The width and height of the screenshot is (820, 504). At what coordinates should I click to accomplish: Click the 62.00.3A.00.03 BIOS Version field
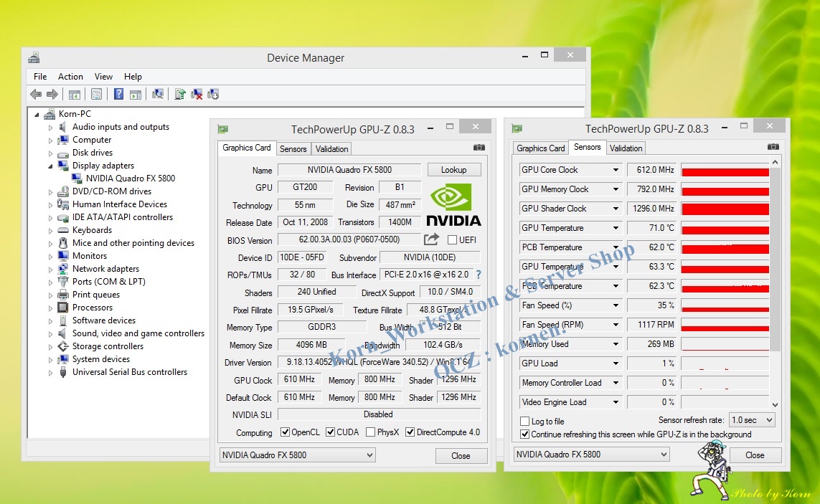pyautogui.click(x=349, y=239)
